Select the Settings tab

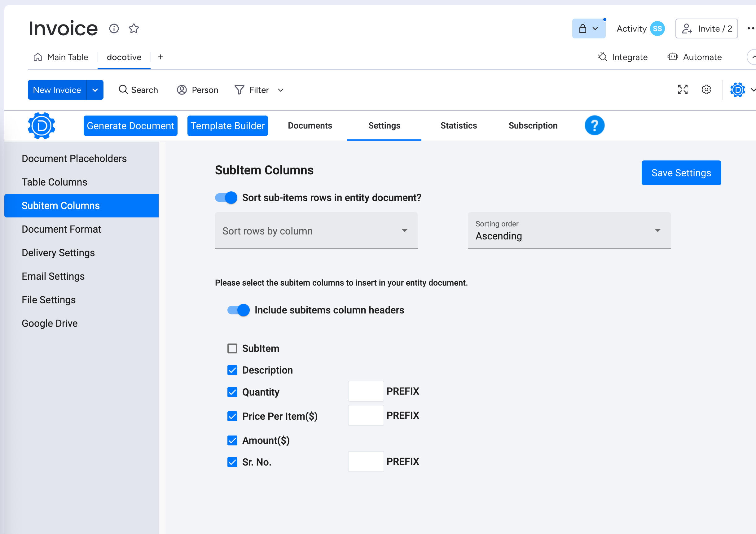pyautogui.click(x=384, y=126)
